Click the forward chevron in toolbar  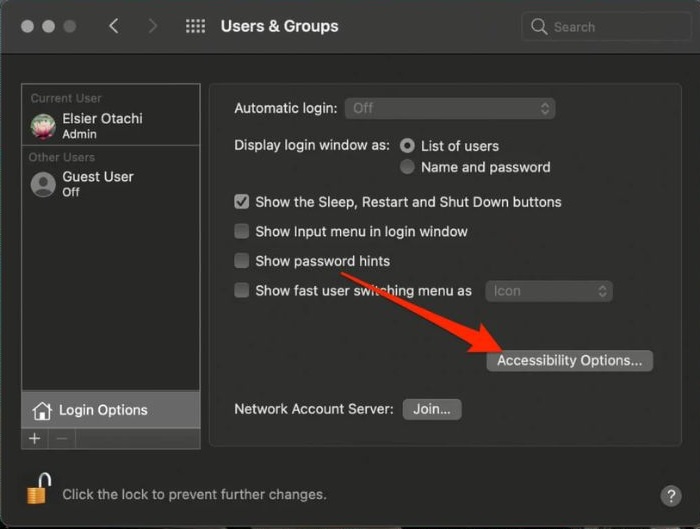point(152,26)
